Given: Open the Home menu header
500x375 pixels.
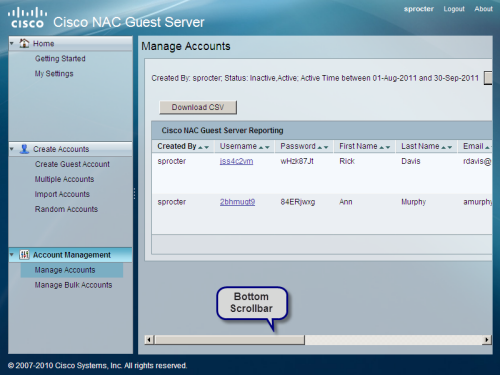Looking at the screenshot, I should (70, 43).
